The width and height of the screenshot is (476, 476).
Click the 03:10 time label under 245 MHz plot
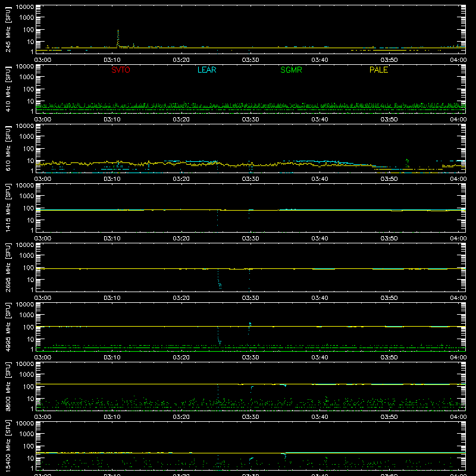coord(112,60)
